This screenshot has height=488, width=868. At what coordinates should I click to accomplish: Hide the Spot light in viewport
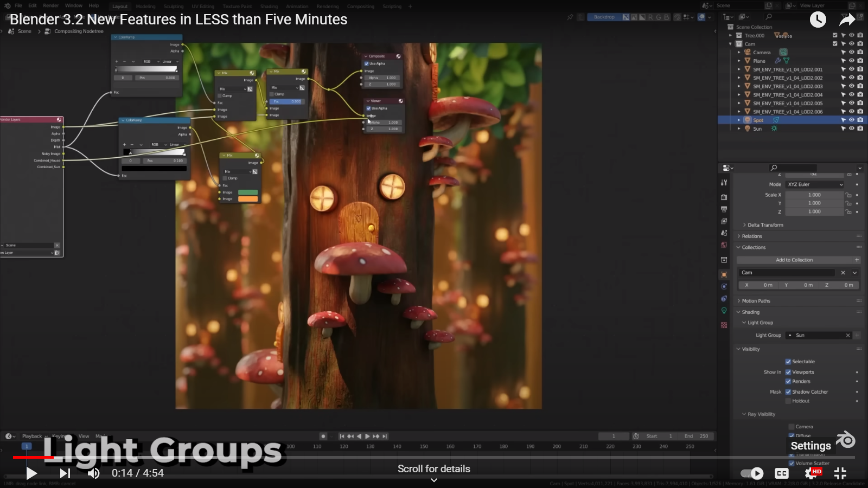[x=852, y=120]
